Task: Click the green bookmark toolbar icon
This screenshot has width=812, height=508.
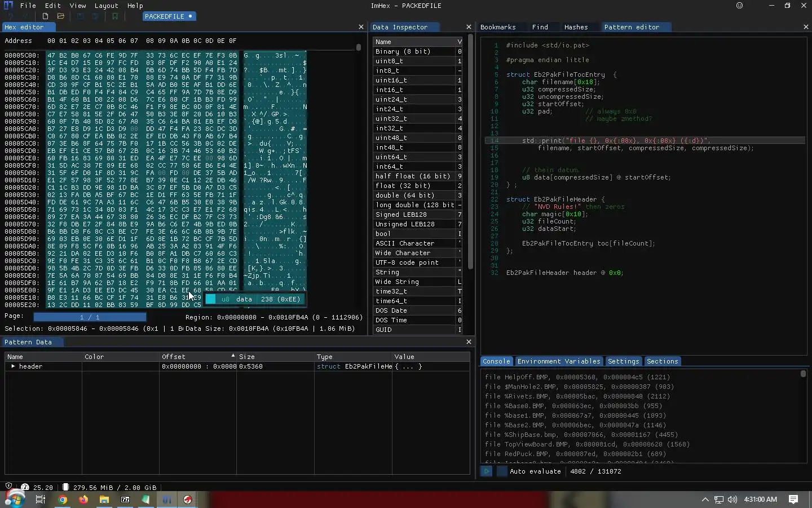Action: pyautogui.click(x=115, y=16)
